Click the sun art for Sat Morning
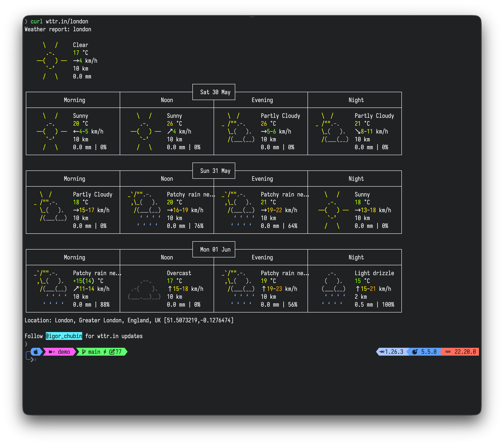 tap(52, 132)
